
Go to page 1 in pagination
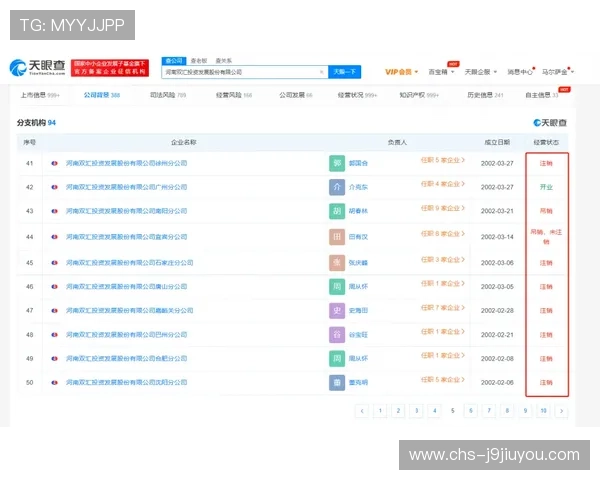(380, 411)
